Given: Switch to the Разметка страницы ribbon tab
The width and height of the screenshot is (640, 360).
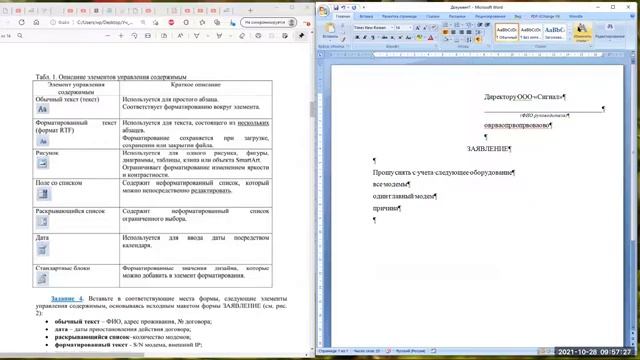Looking at the screenshot, I should (399, 16).
